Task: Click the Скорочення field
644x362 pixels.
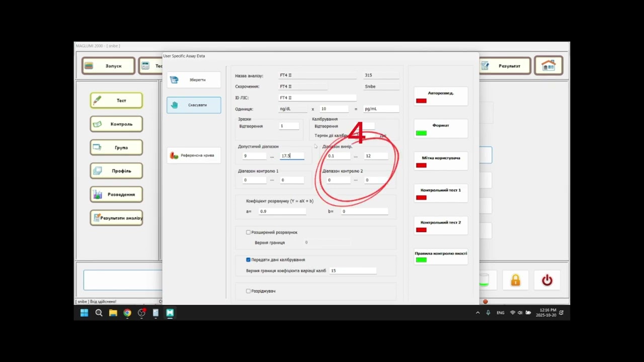Action: click(x=303, y=86)
